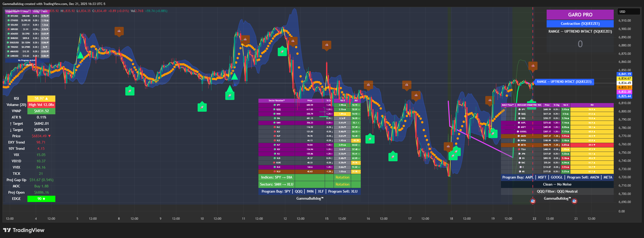
Task: Click the META RSI cell showing 29.5
Action: (592, 145)
